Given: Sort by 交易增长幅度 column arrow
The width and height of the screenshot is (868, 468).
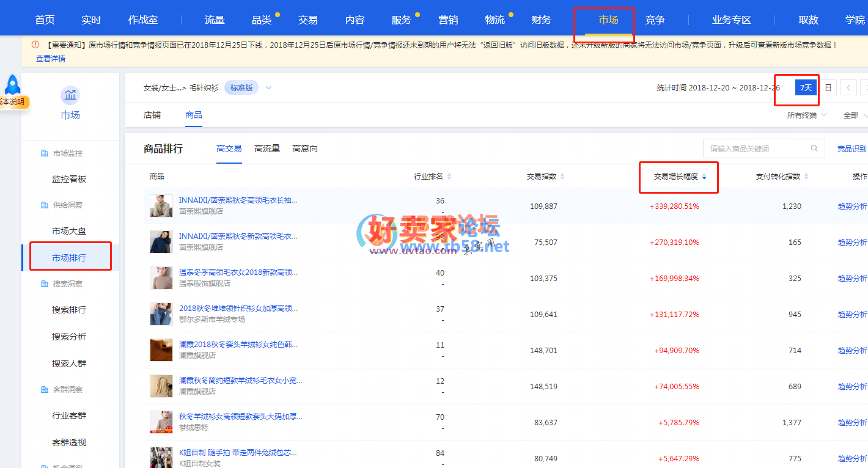Looking at the screenshot, I should pos(704,177).
